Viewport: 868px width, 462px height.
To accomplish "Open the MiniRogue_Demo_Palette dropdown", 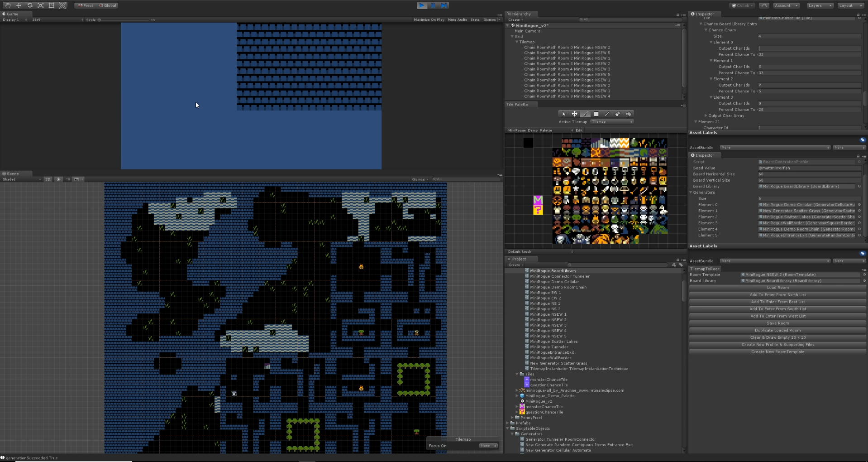I will [540, 130].
